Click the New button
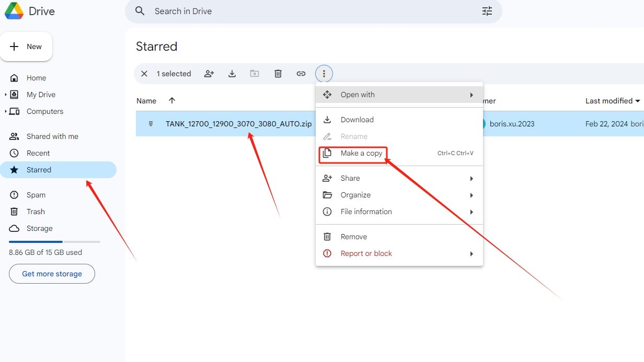Screen dimensions: 644x362 pos(26,46)
